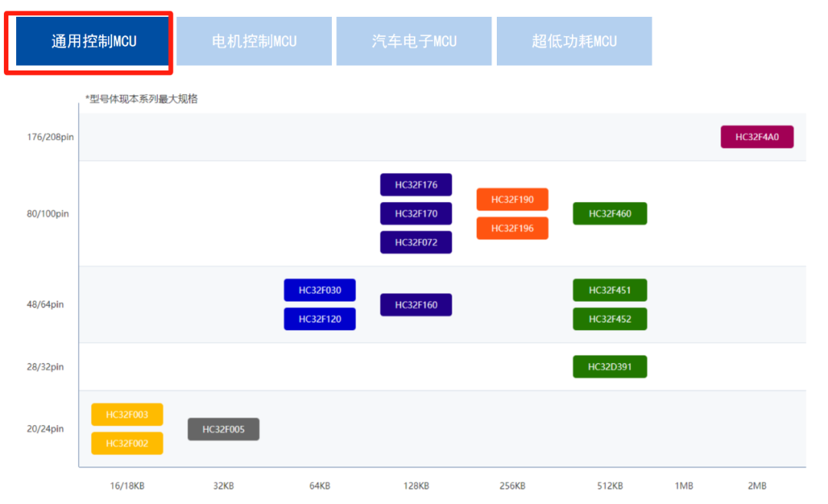The height and width of the screenshot is (504, 828).
Task: Select the HC32F4A0 product chip
Action: tap(757, 136)
